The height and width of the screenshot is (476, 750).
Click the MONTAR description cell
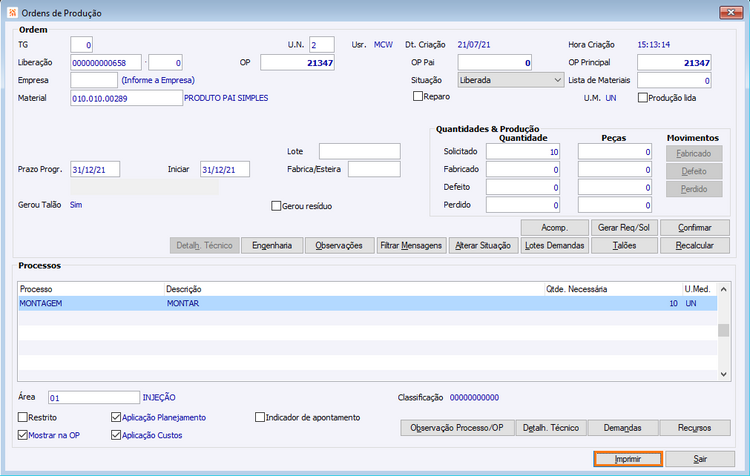[x=183, y=303]
